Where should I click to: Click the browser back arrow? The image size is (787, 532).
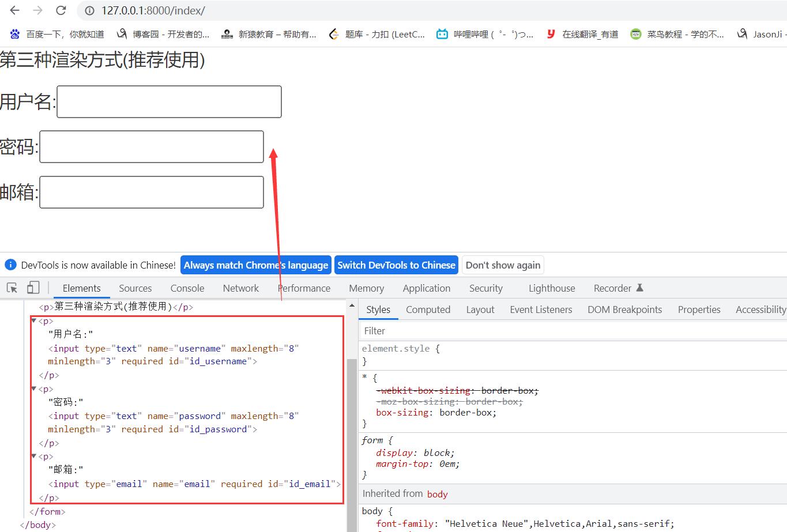[x=15, y=10]
